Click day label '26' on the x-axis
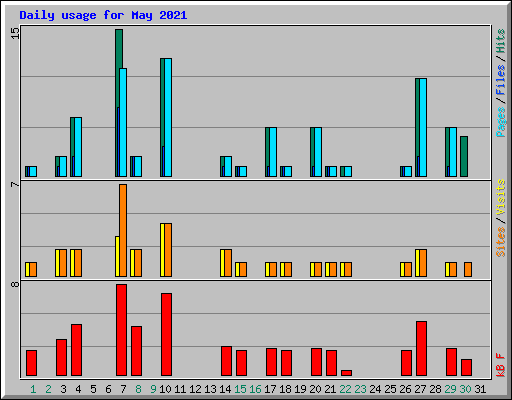 coord(405,389)
